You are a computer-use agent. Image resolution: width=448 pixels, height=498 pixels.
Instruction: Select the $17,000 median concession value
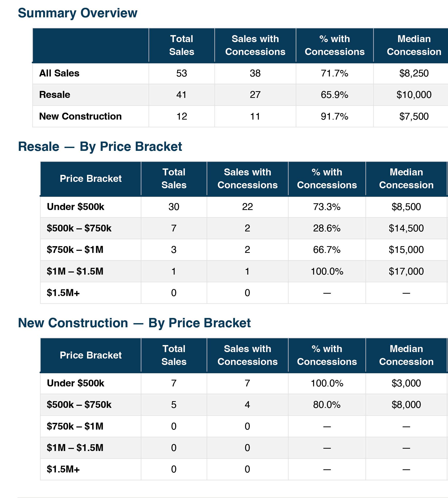tap(406, 271)
